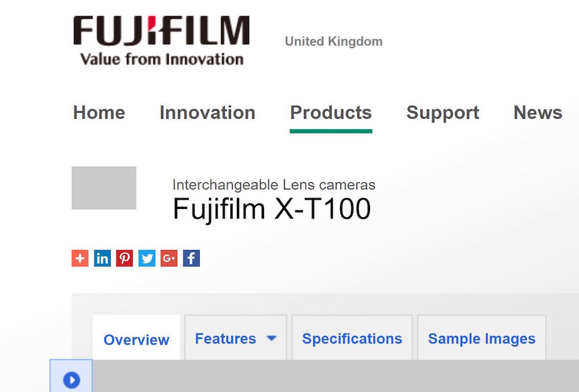Share the page on Facebook
The image size is (579, 392).
[x=192, y=258]
